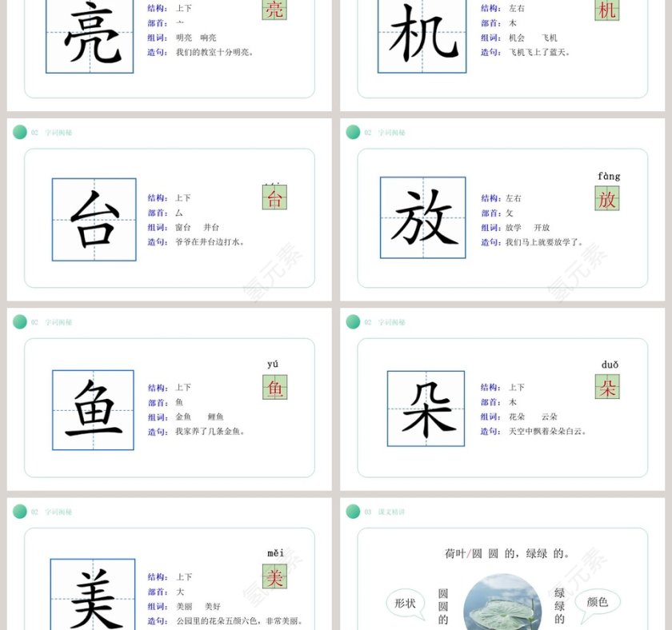Click the pinyin label fàng above the stamp

608,175
